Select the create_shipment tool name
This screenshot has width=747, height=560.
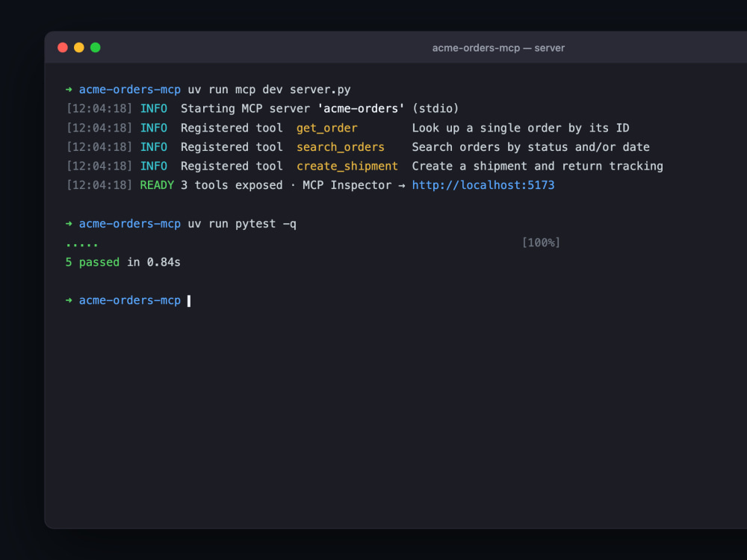tap(347, 167)
